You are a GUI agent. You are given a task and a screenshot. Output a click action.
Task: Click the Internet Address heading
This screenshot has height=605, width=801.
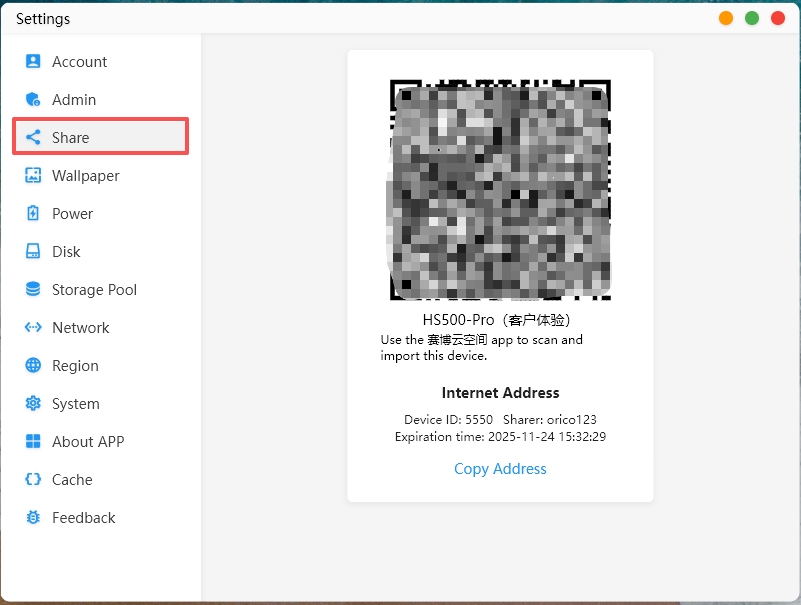pos(500,392)
